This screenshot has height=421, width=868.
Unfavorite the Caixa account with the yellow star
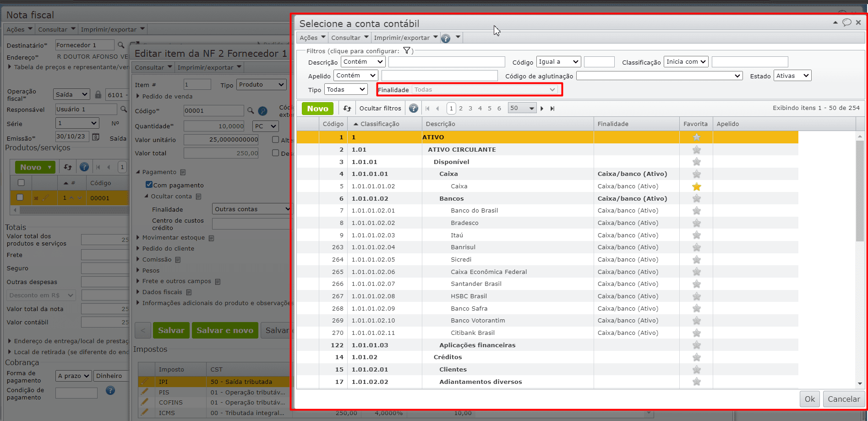point(696,186)
